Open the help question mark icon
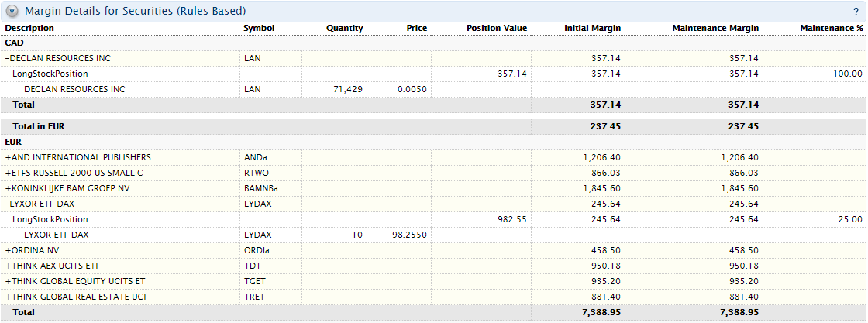Viewport: 868px width, 323px height. click(856, 11)
